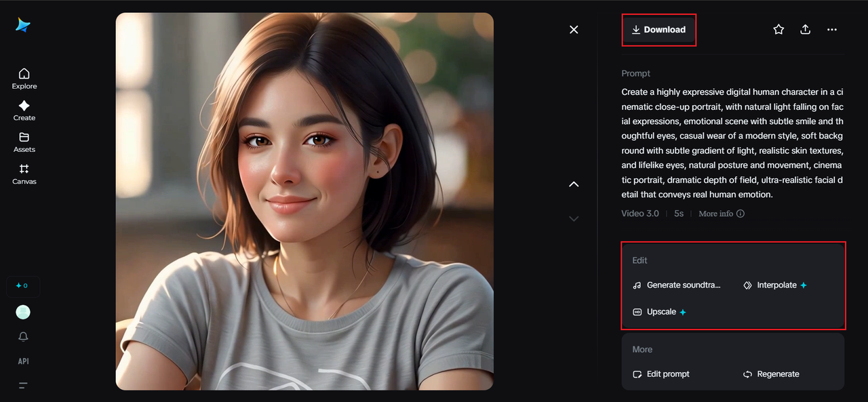
Task: Go to next item with down chevron
Action: (x=574, y=218)
